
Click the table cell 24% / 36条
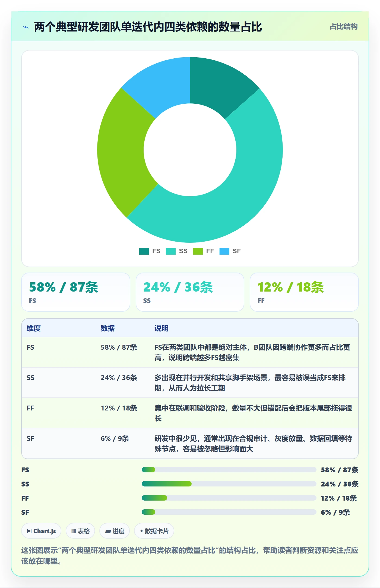coord(119,378)
